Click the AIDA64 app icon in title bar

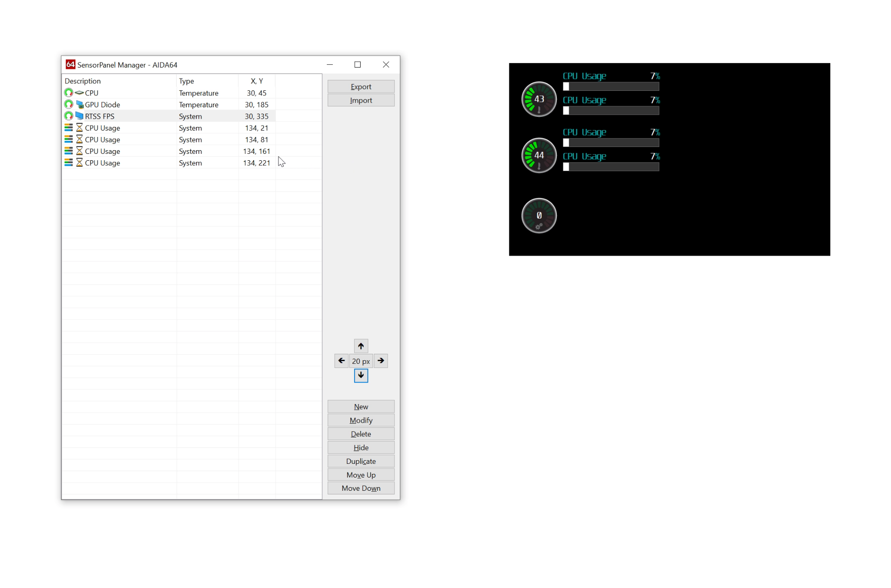[70, 64]
